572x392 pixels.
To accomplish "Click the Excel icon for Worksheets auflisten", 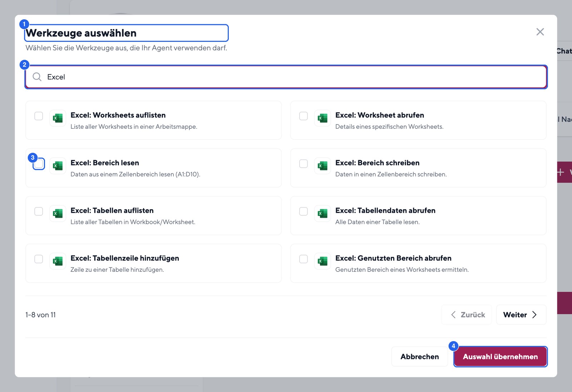I will tap(58, 118).
